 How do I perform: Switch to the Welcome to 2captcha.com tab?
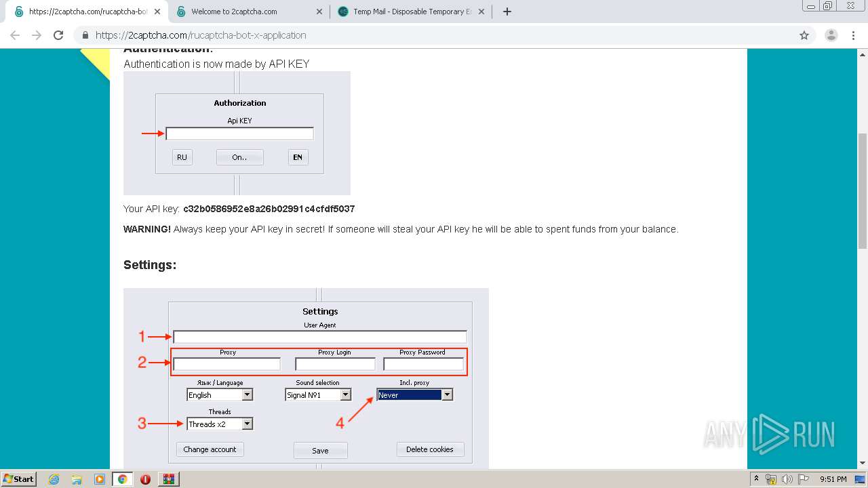(x=249, y=12)
